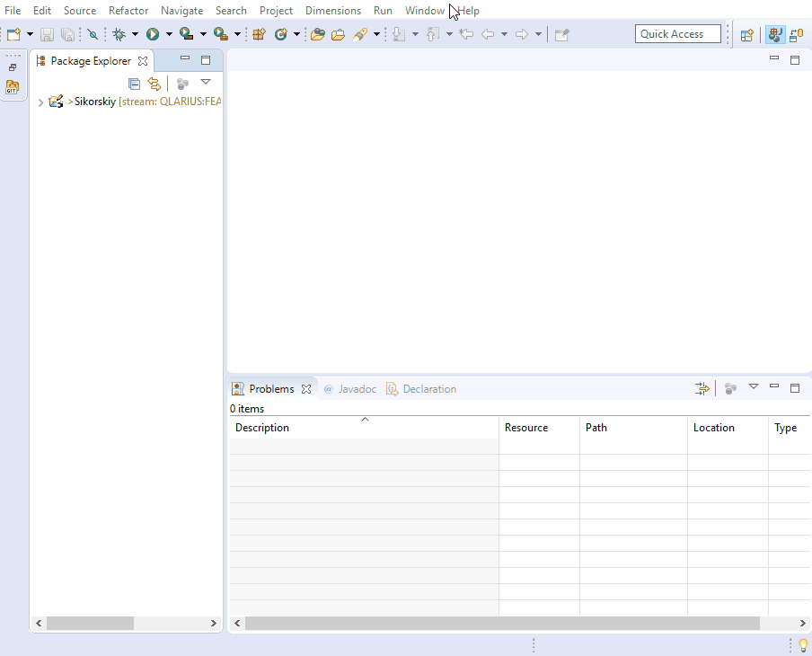Expand the Sikorskiy project tree node
The image size is (812, 656).
(x=40, y=102)
